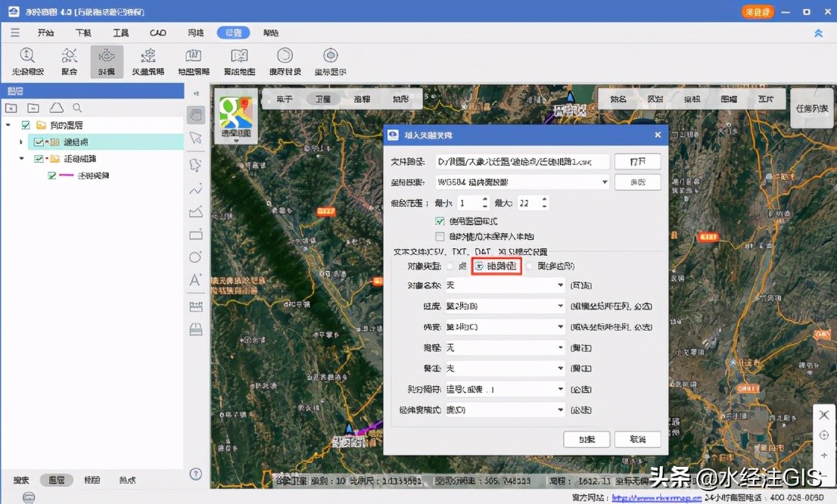Switch to the 图层 bottom panel tab
837x504 pixels.
click(57, 480)
